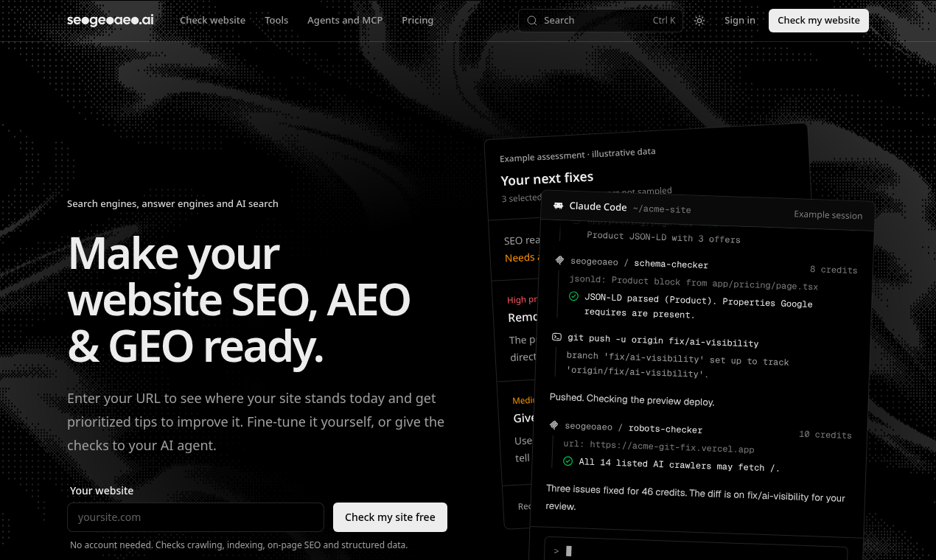Open the Agents and MCP menu
The height and width of the screenshot is (560, 936).
click(345, 21)
